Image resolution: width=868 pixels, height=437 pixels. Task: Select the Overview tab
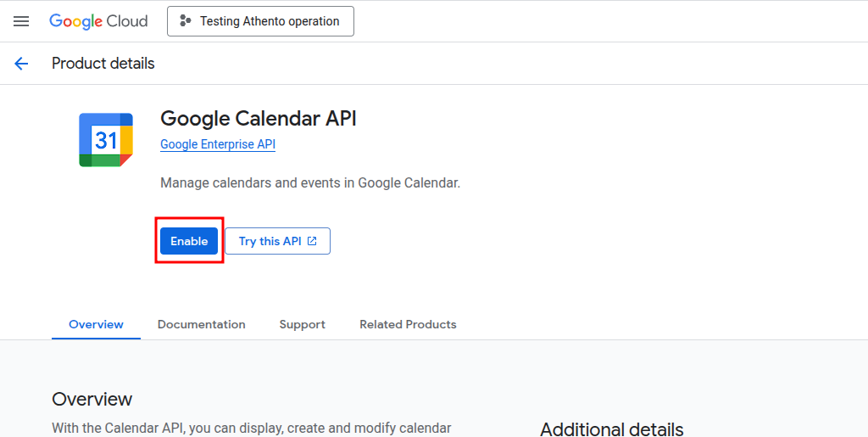(96, 324)
